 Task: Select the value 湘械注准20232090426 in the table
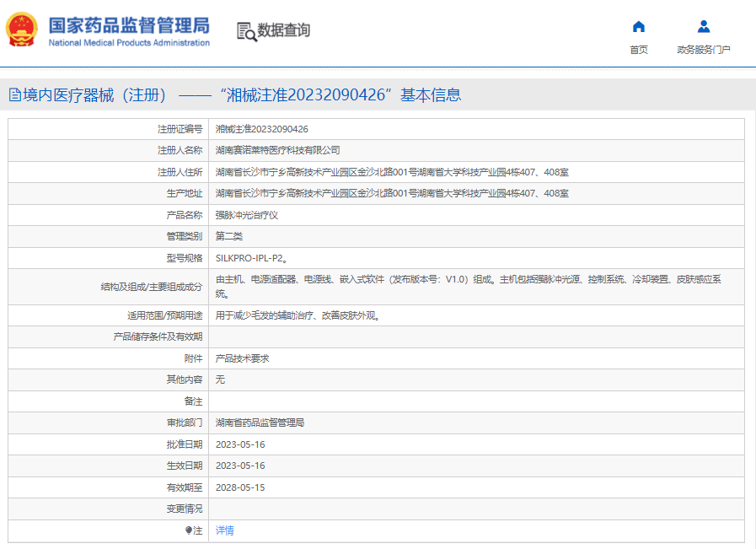click(x=262, y=129)
